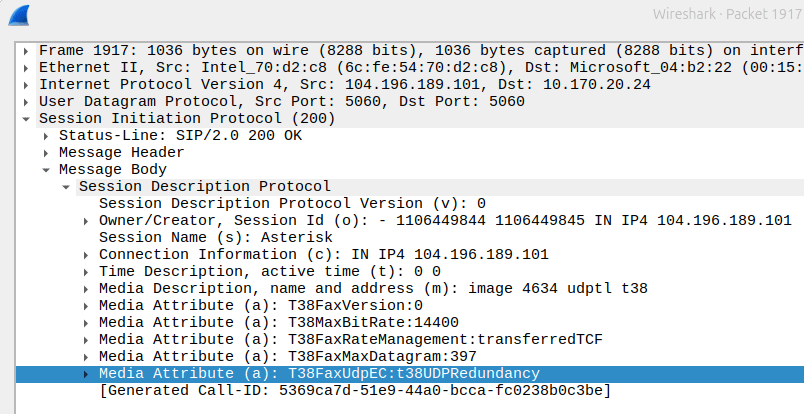This screenshot has width=804, height=414.
Task: Expand the Message Header node
Action: click(x=46, y=153)
